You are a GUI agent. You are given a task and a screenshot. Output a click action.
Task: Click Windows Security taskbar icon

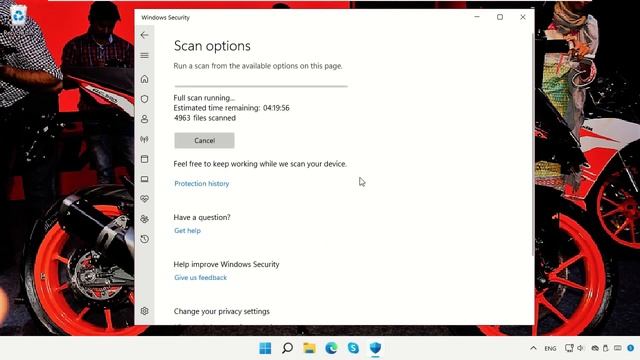coord(375,348)
